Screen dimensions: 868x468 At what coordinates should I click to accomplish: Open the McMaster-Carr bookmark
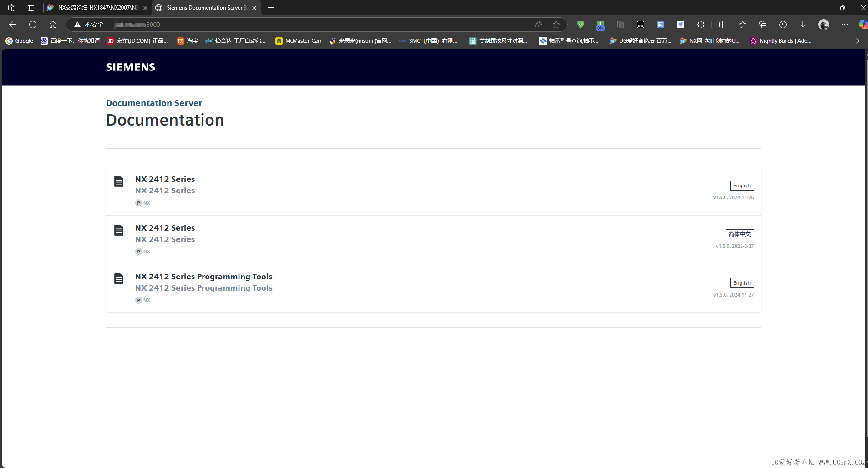(299, 41)
